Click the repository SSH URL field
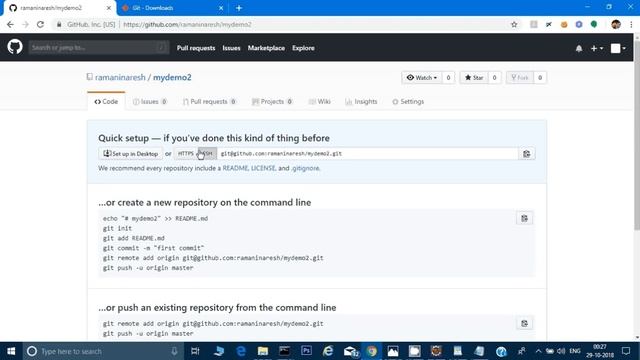Screen dimensions: 640x360 (367, 153)
